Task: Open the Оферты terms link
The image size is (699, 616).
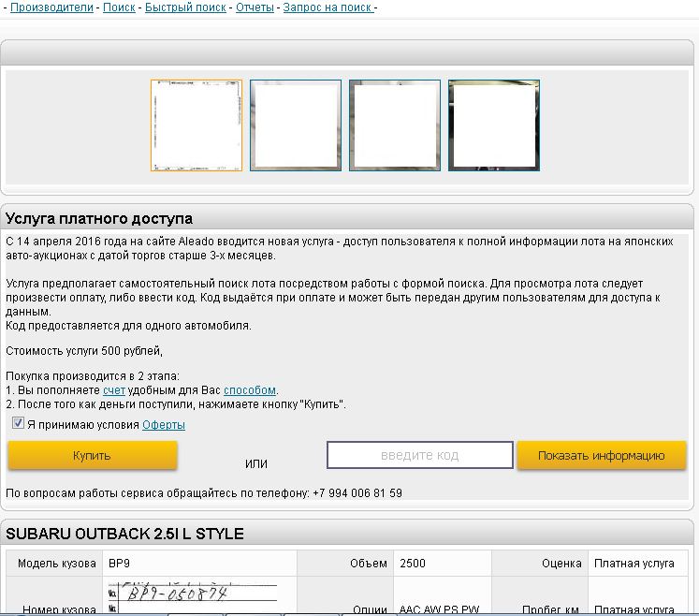Action: 164,425
